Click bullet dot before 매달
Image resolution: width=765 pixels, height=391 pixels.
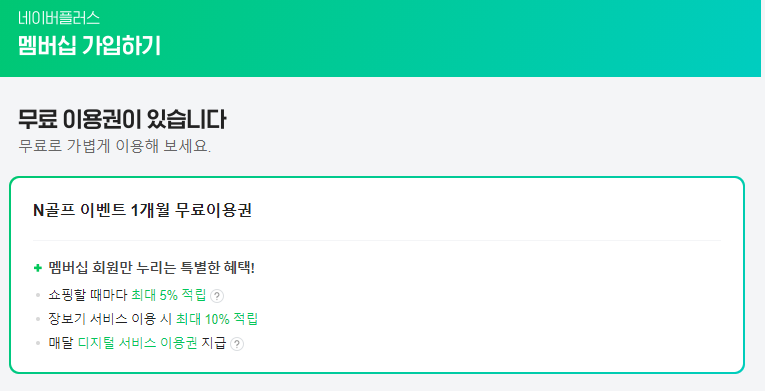pyautogui.click(x=38, y=343)
